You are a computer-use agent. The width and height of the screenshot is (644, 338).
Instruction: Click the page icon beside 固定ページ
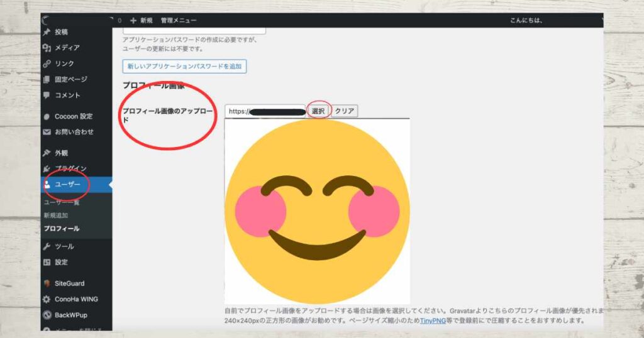pyautogui.click(x=47, y=79)
